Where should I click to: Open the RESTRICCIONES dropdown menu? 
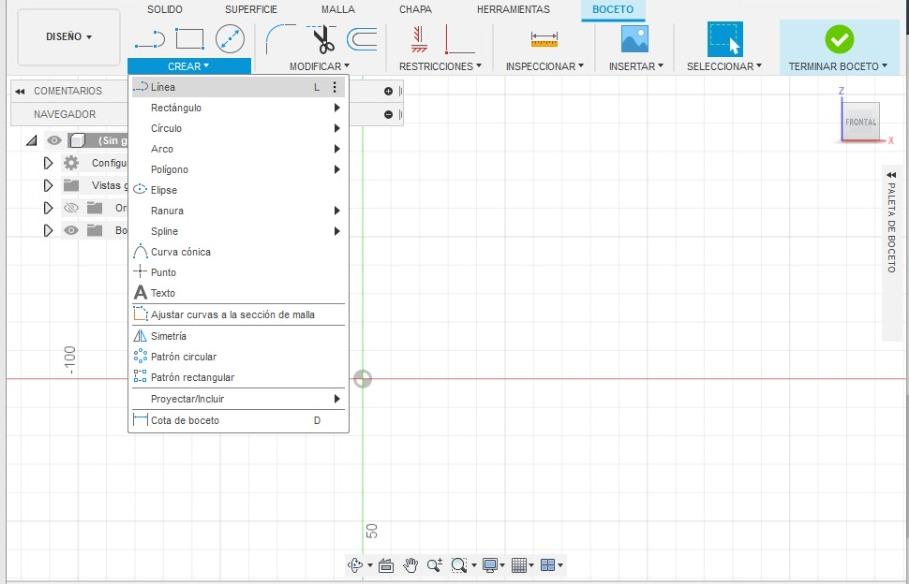(440, 66)
